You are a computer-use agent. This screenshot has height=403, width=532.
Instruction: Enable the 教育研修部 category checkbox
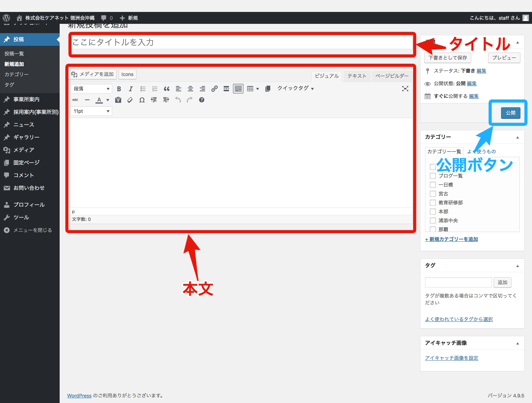click(433, 203)
